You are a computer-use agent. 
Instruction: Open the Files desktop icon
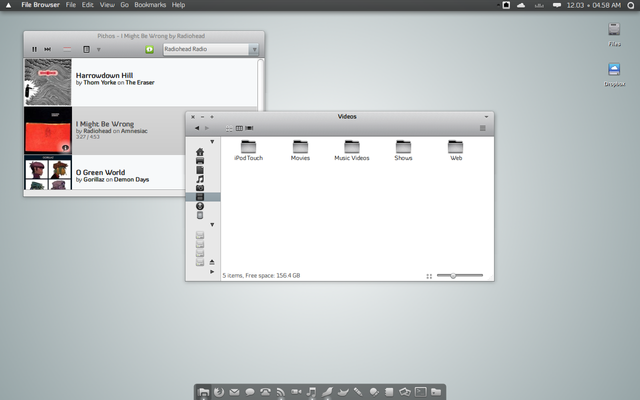pyautogui.click(x=614, y=34)
